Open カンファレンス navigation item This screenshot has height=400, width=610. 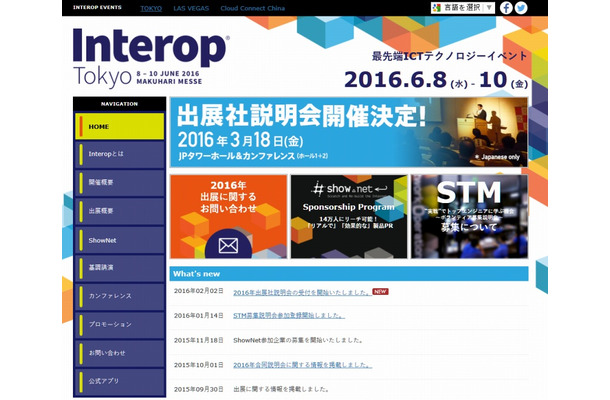click(x=120, y=296)
